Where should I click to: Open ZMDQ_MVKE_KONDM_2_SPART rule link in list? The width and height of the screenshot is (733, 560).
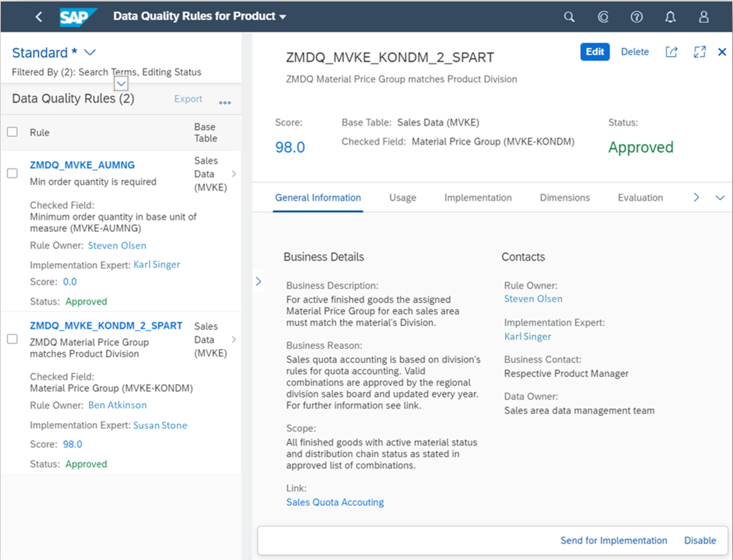tap(106, 326)
